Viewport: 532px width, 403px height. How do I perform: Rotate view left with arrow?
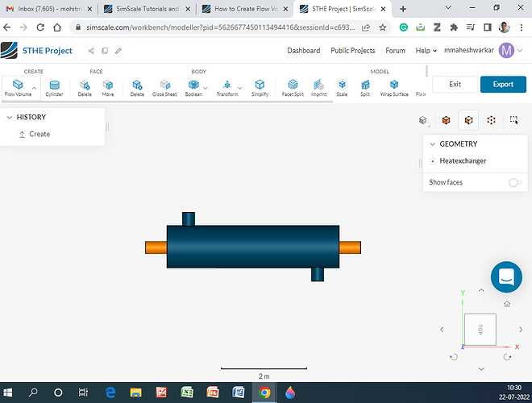click(x=442, y=330)
